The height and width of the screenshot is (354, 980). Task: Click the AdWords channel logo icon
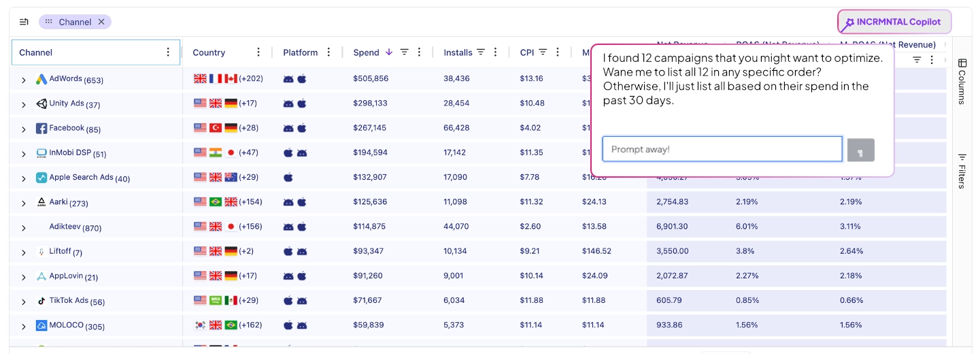(41, 80)
